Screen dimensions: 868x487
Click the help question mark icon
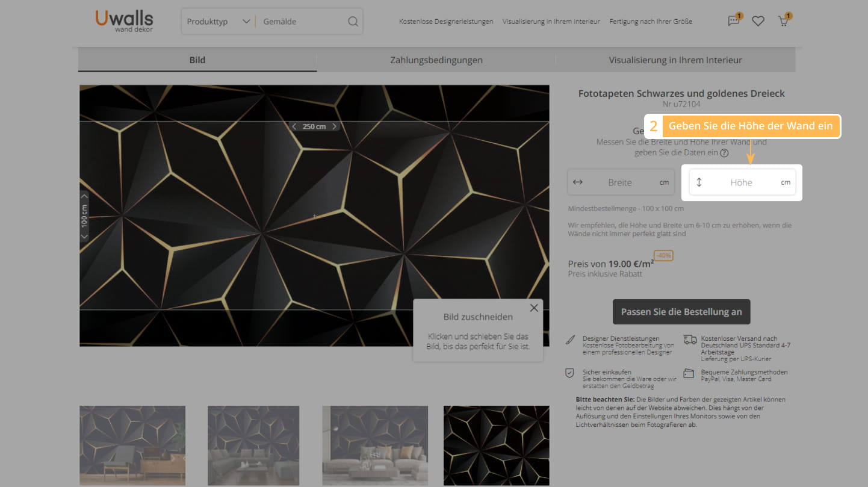(x=724, y=153)
